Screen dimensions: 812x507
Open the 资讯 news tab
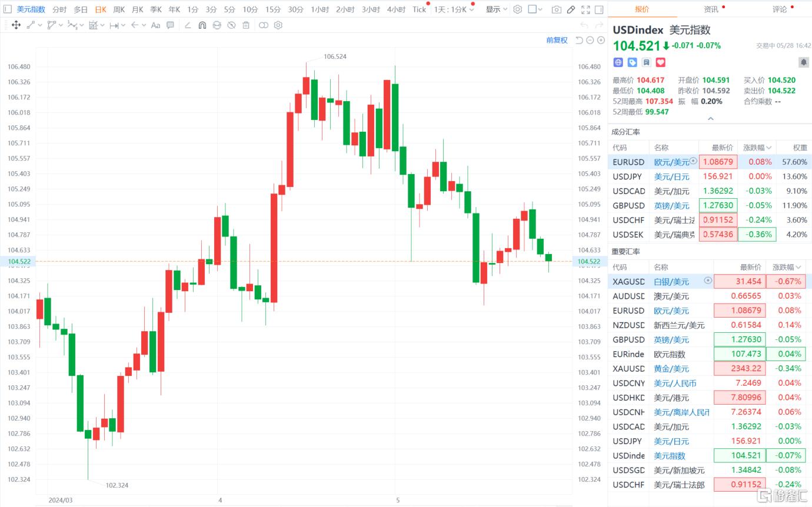711,9
